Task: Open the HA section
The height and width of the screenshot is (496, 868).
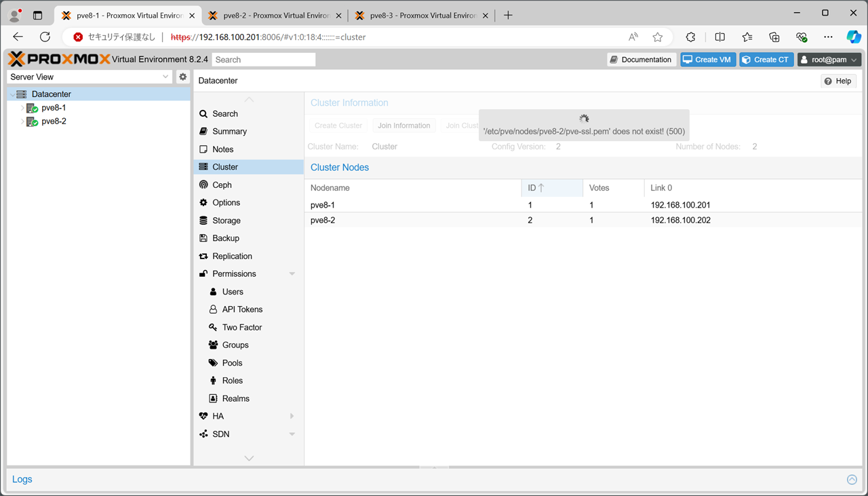Action: [x=218, y=416]
